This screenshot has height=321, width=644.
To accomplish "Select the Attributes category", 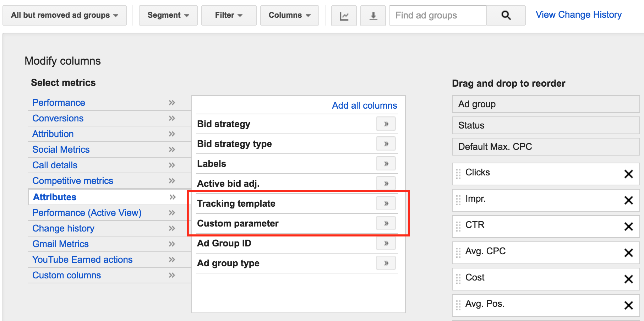I will click(x=55, y=197).
